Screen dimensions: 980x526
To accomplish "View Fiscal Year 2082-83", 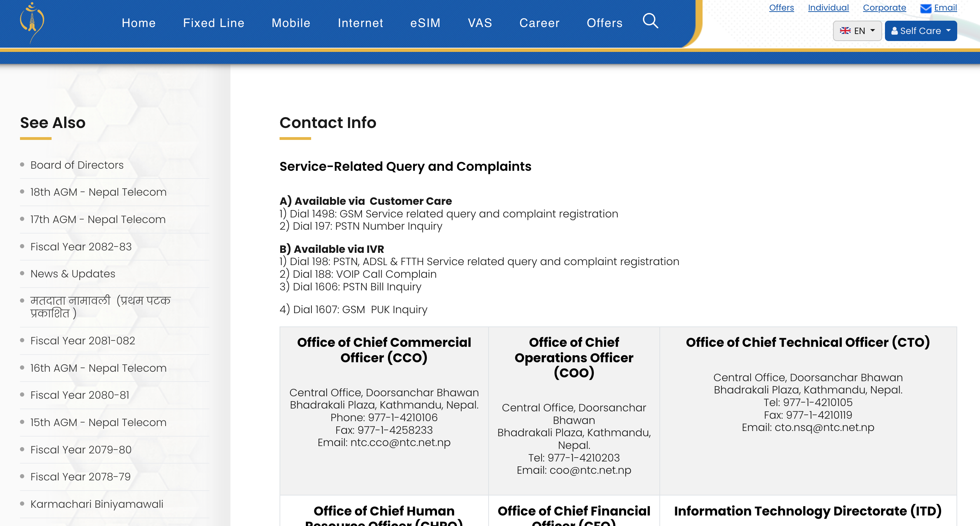I will [81, 247].
